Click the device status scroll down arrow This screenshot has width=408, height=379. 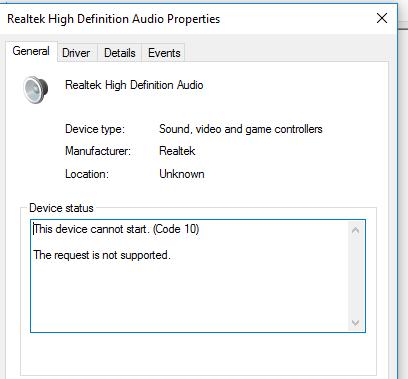[x=355, y=323]
